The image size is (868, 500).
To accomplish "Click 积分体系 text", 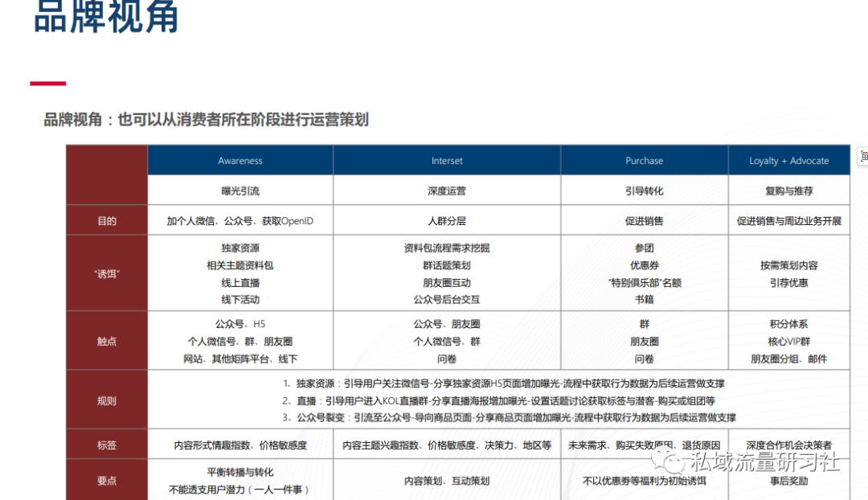I will [x=789, y=324].
